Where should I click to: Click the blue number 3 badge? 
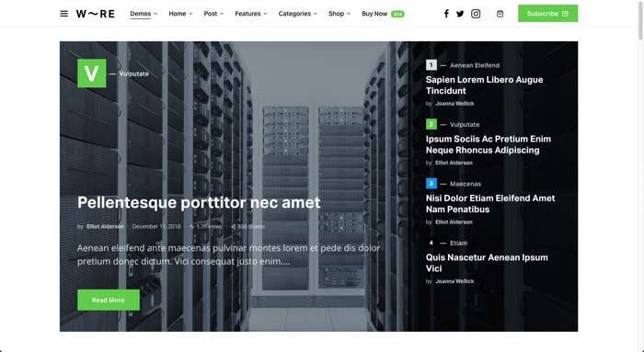coord(431,184)
